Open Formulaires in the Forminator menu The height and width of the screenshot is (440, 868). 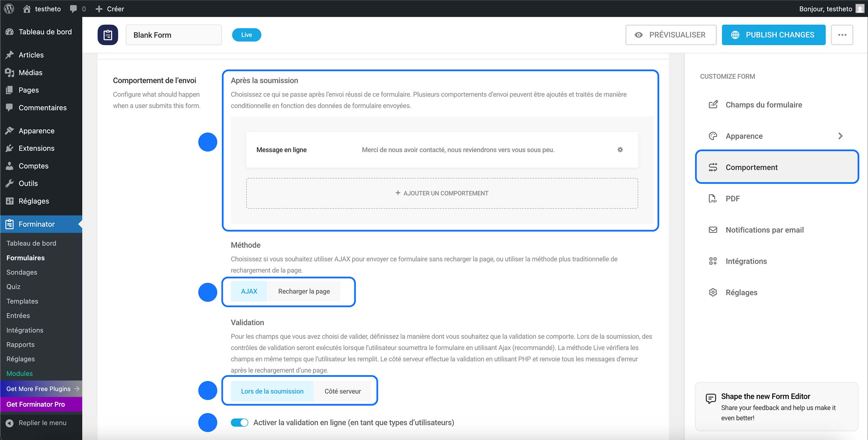(x=25, y=257)
